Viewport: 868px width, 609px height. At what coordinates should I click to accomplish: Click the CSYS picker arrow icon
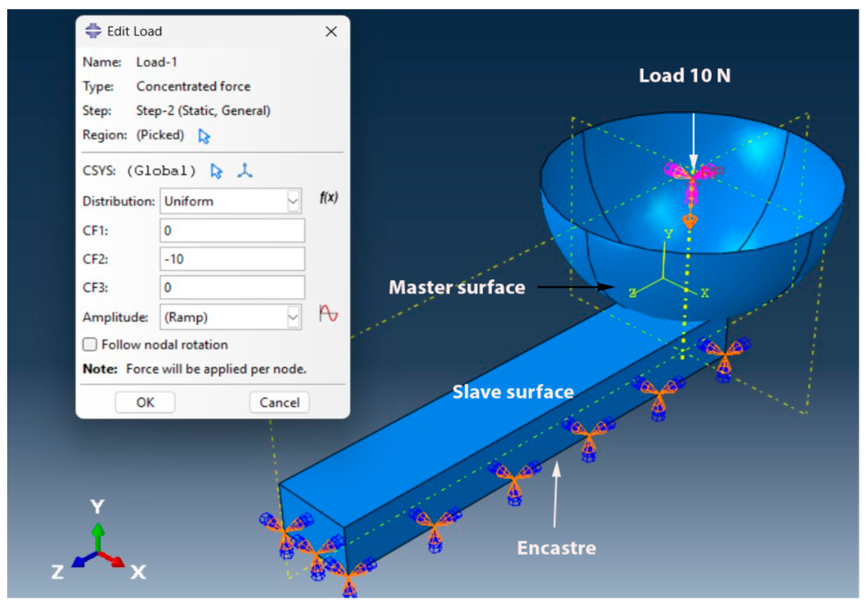pos(216,171)
